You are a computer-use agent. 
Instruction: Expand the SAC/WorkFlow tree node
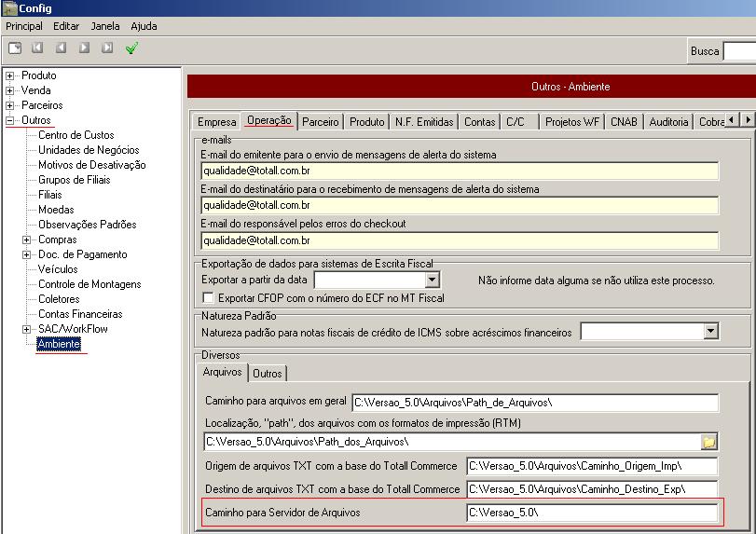tap(26, 330)
